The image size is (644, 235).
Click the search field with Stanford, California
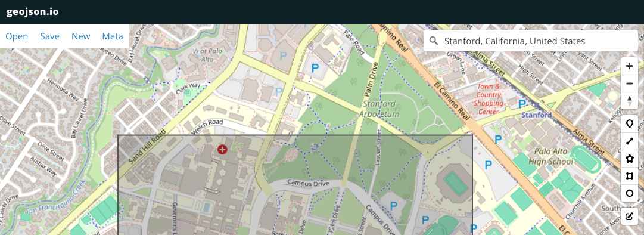(531, 41)
